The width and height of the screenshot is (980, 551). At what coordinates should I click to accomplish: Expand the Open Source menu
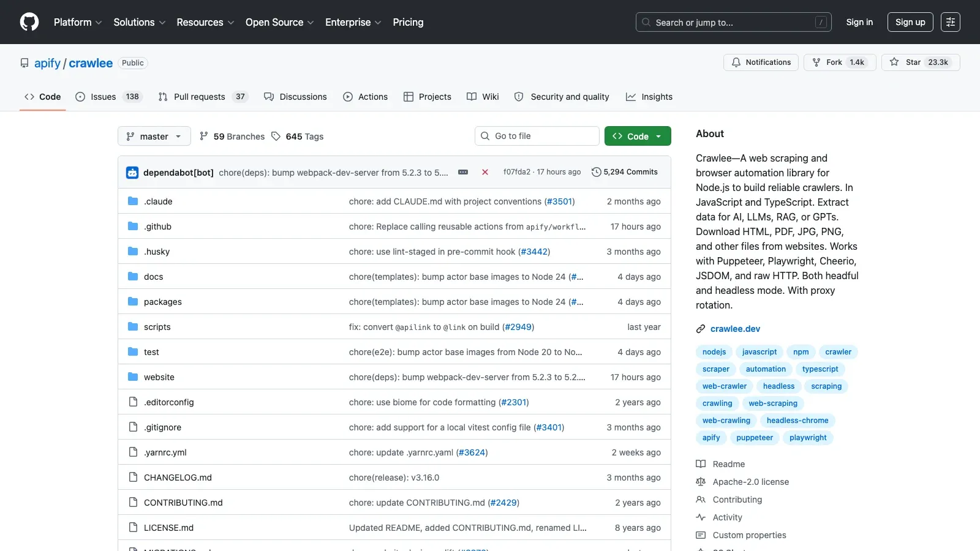280,22
